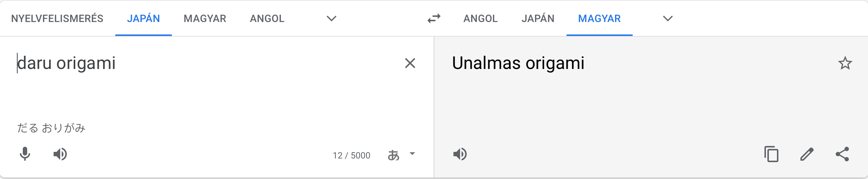Select the NYELVFELISMERÉS source tab
Viewport: 868px width, 179px height.
pyautogui.click(x=57, y=18)
